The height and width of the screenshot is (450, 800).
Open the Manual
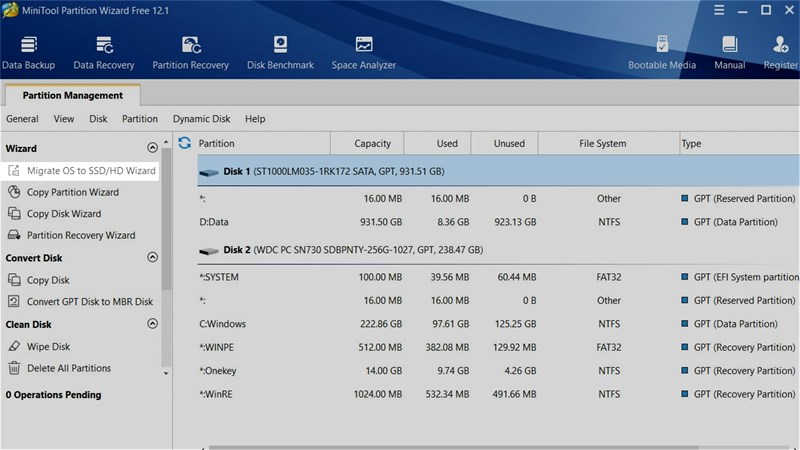pos(730,53)
